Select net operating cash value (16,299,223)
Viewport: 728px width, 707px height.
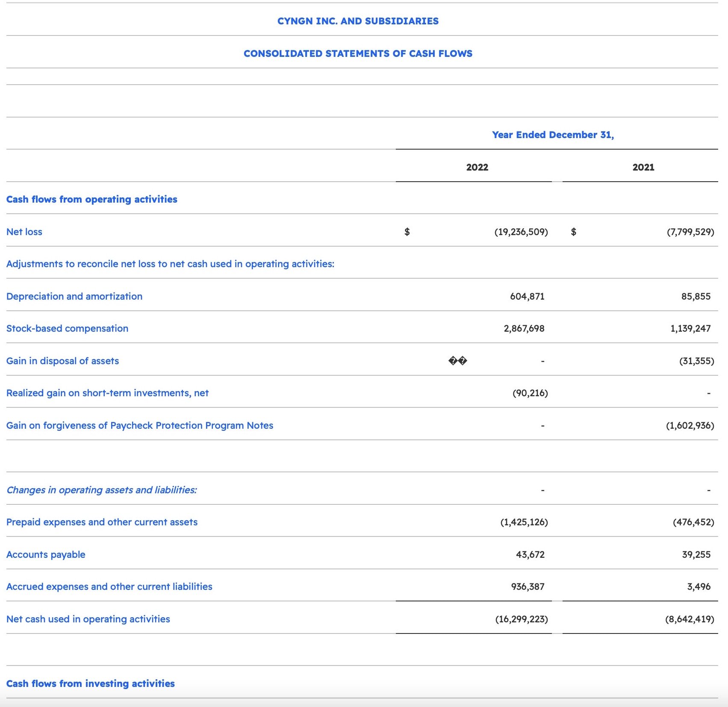(522, 619)
